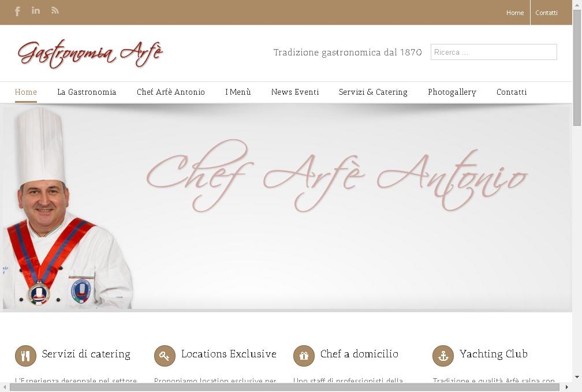Image resolution: width=582 pixels, height=392 pixels.
Task: Focus the Ricerca search field
Action: tap(494, 52)
